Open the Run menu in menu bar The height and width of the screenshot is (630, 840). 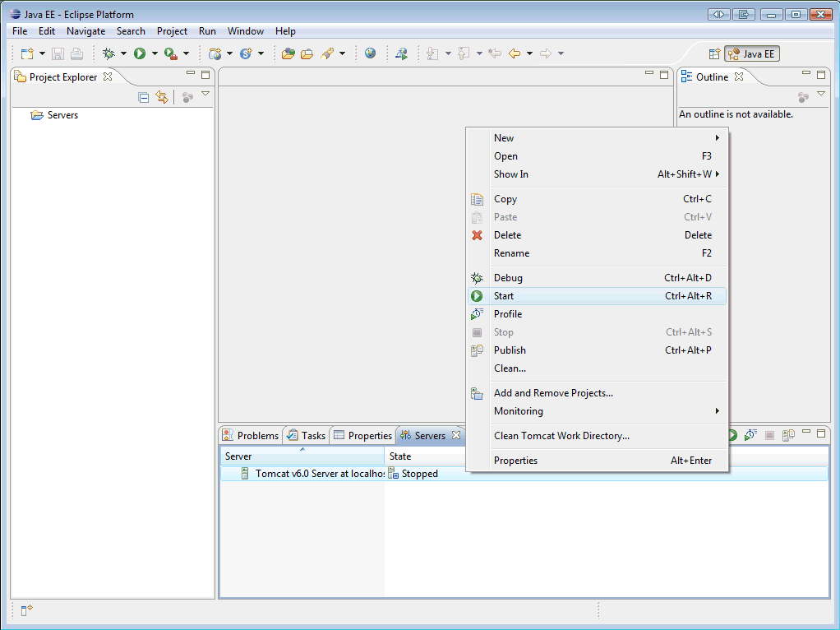(x=207, y=31)
